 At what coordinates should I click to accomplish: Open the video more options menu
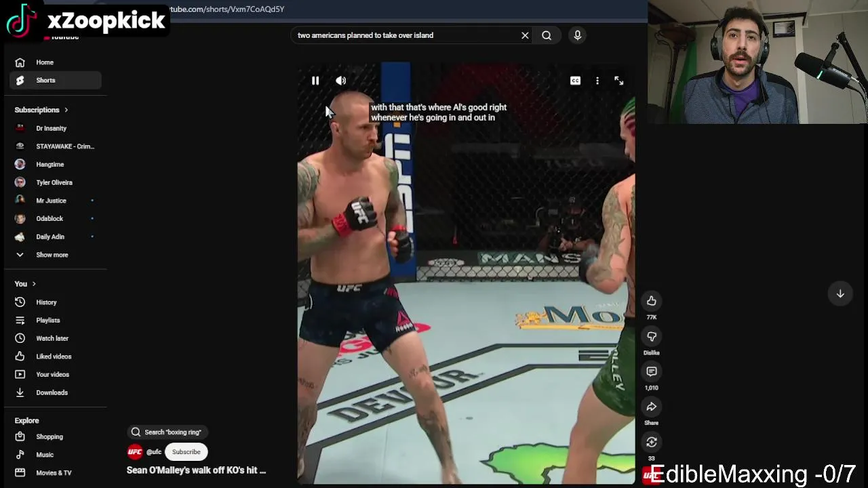[597, 81]
